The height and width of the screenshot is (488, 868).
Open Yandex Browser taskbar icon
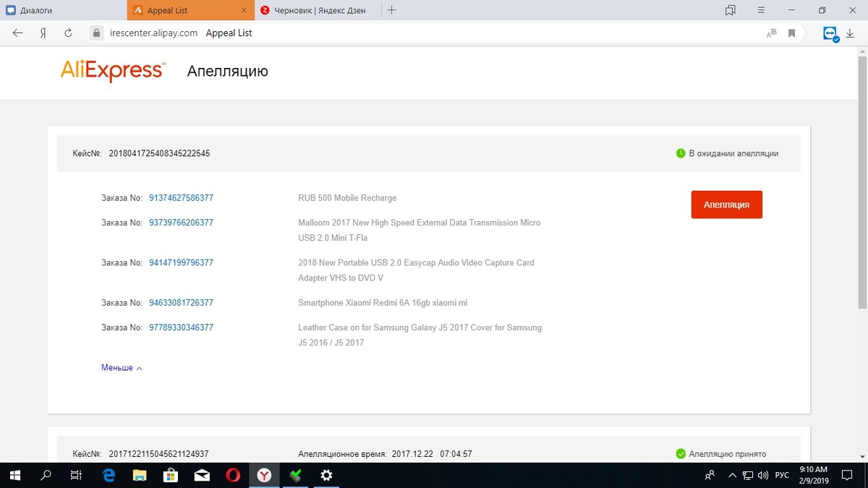[x=265, y=475]
